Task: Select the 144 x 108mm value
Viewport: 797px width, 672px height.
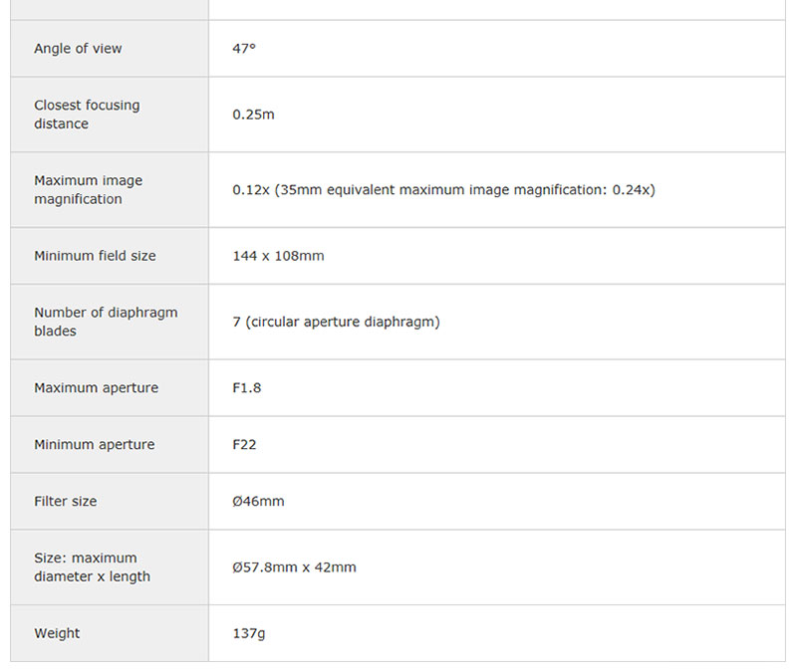Action: 278,256
